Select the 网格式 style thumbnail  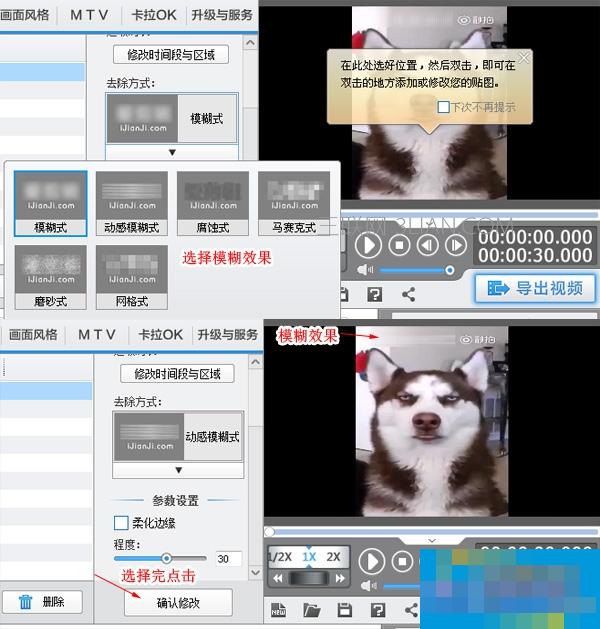coord(132,277)
